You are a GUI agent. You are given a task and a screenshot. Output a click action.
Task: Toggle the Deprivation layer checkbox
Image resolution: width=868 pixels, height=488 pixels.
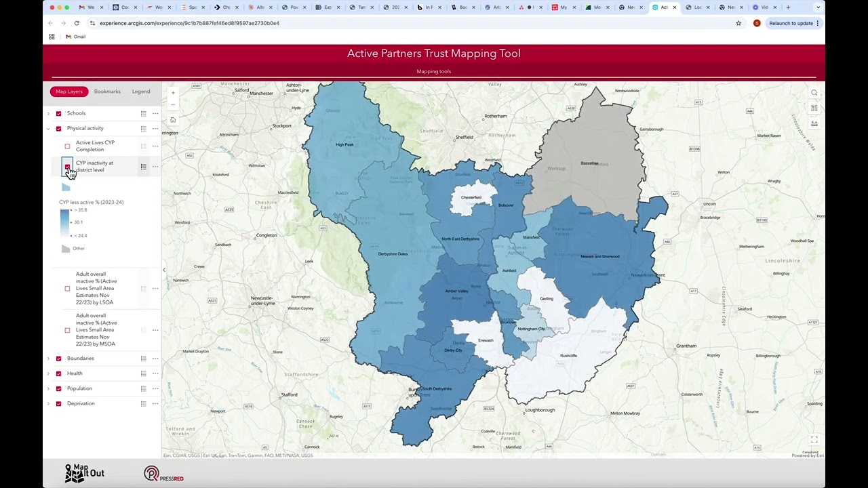pyautogui.click(x=58, y=403)
